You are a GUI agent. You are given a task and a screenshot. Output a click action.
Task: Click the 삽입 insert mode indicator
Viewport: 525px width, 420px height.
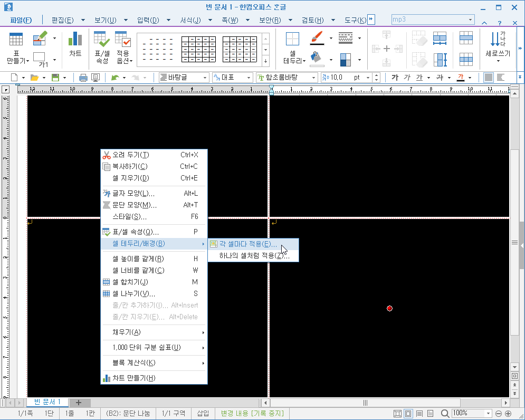203,414
